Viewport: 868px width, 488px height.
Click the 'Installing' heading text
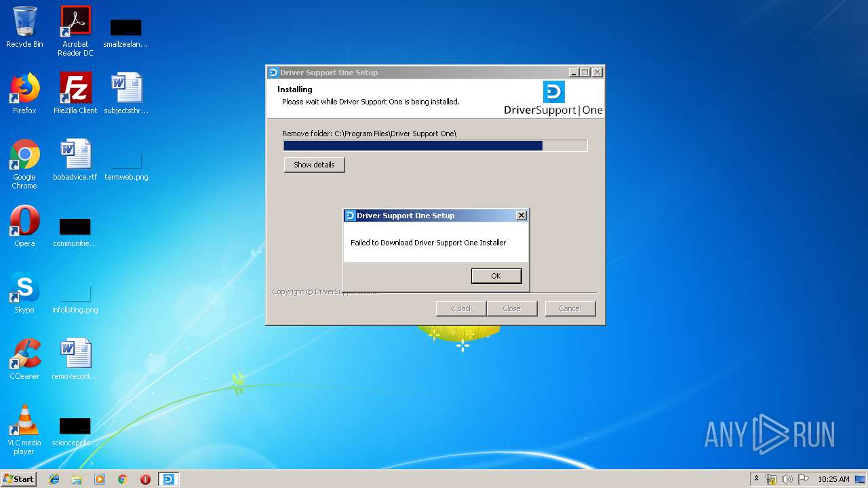click(295, 89)
